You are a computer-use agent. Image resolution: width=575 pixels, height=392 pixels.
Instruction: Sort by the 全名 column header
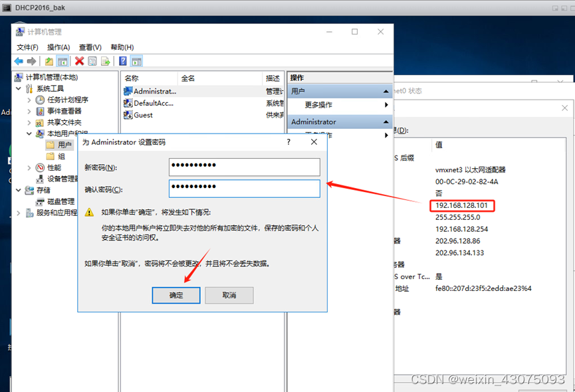pos(220,78)
